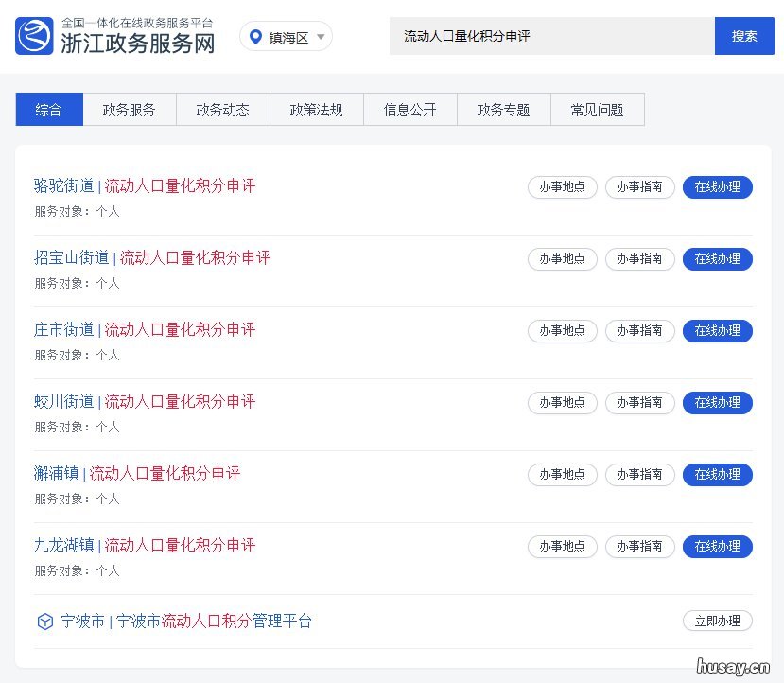This screenshot has height=683, width=784.
Task: Click the 搜索 search button
Action: [x=745, y=36]
